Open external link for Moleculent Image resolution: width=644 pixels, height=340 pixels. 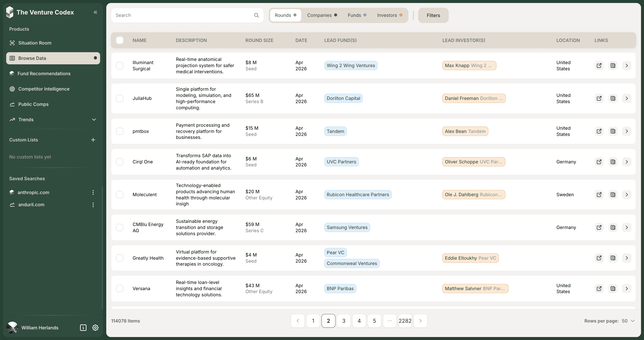pos(599,194)
